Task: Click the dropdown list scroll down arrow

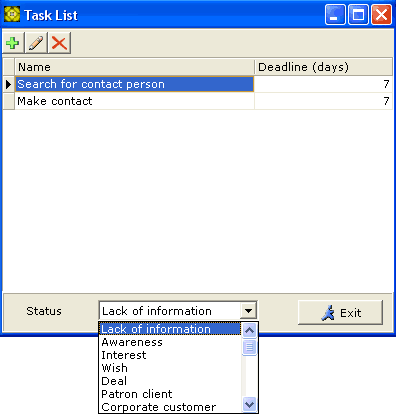Action: click(x=249, y=405)
